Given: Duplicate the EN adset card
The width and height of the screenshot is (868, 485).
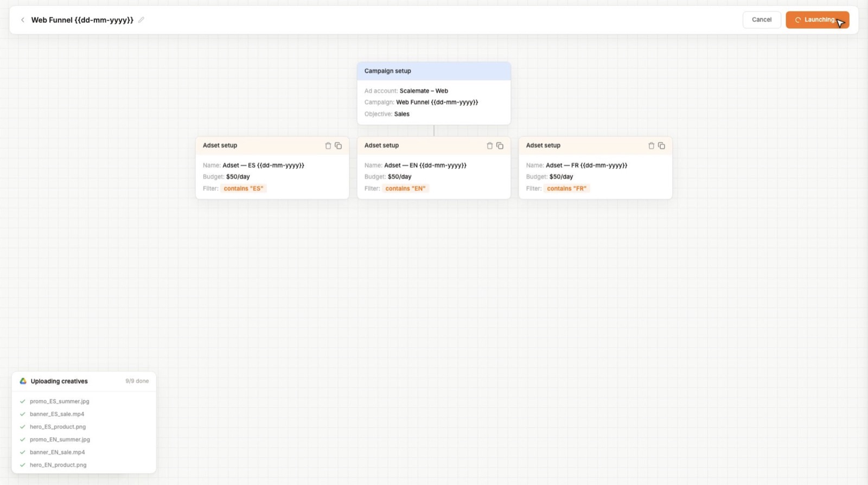Looking at the screenshot, I should [x=500, y=145].
